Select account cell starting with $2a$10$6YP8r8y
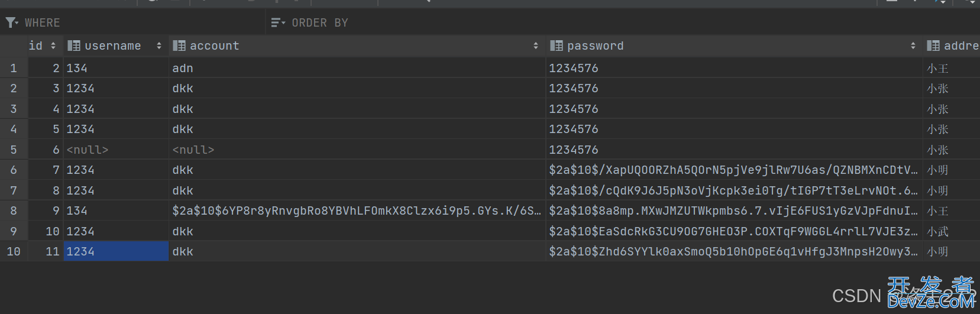This screenshot has width=980, height=314. [x=357, y=211]
